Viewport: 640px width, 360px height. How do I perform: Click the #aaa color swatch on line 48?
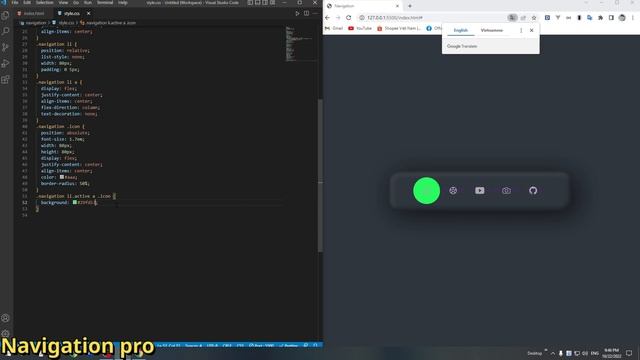tap(62, 177)
